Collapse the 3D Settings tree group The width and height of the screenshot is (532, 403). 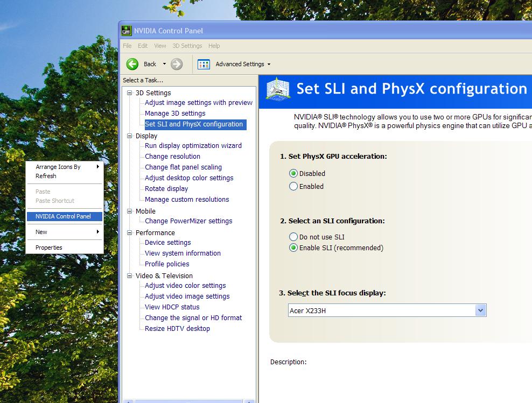click(129, 93)
